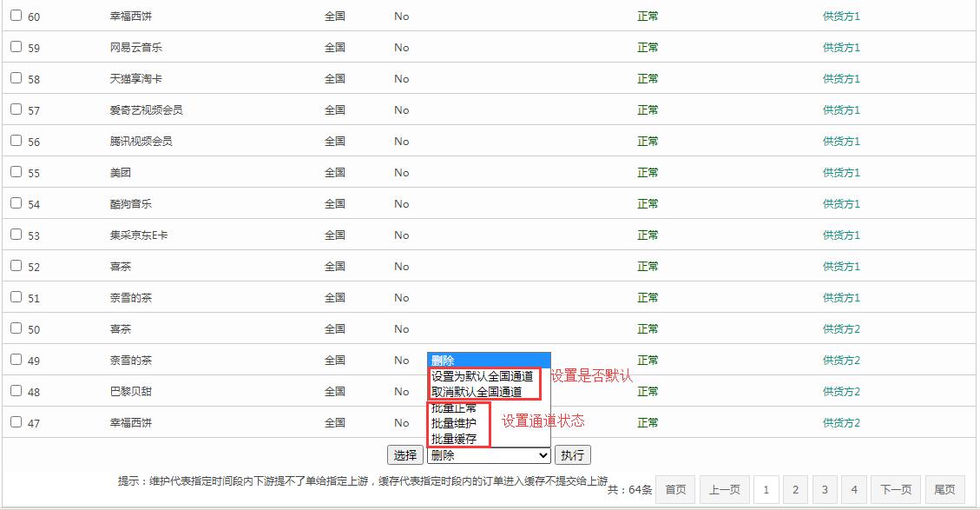Image resolution: width=980 pixels, height=510 pixels.
Task: Click 共：64条 total count text
Action: [630, 490]
